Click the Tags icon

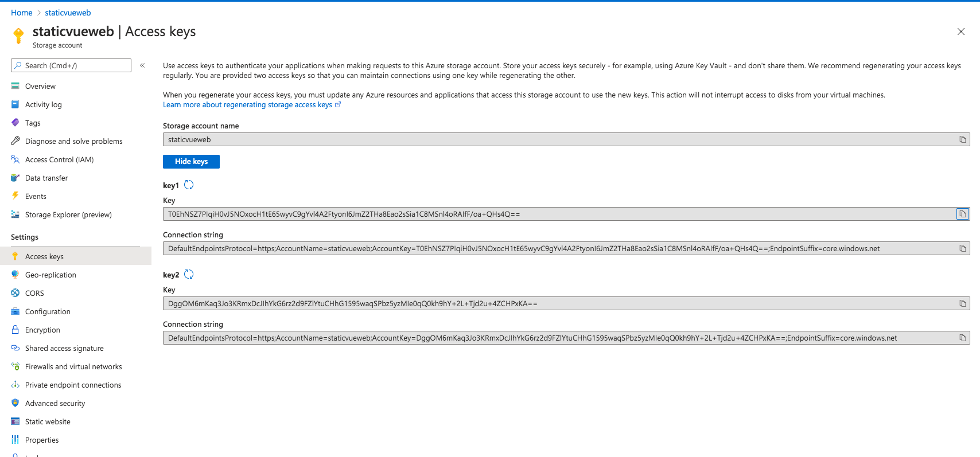pos(15,123)
